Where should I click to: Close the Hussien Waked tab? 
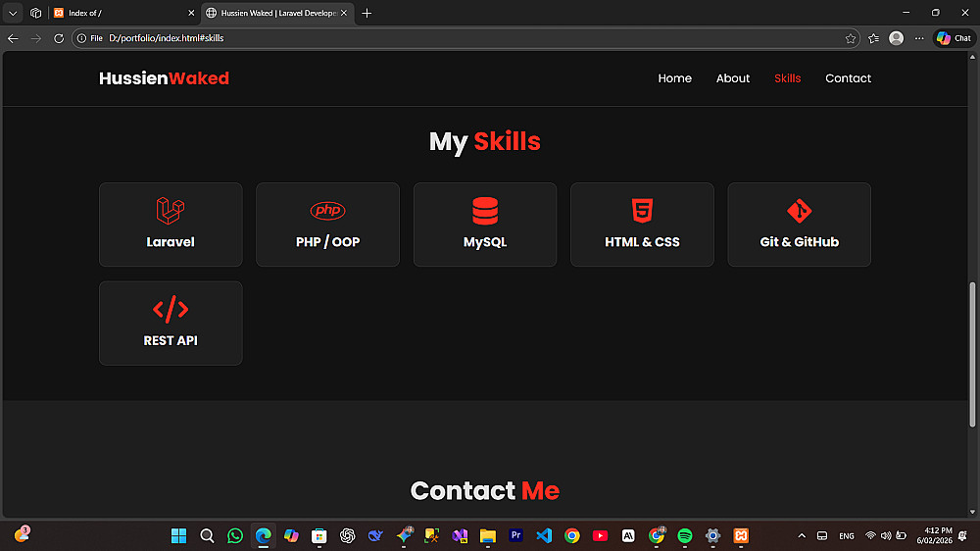(x=344, y=13)
